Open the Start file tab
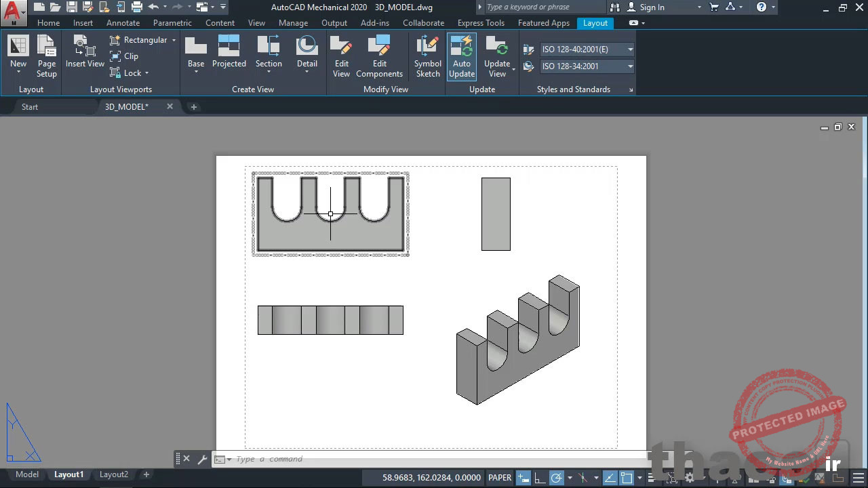The width and height of the screenshot is (868, 488). pos(30,106)
